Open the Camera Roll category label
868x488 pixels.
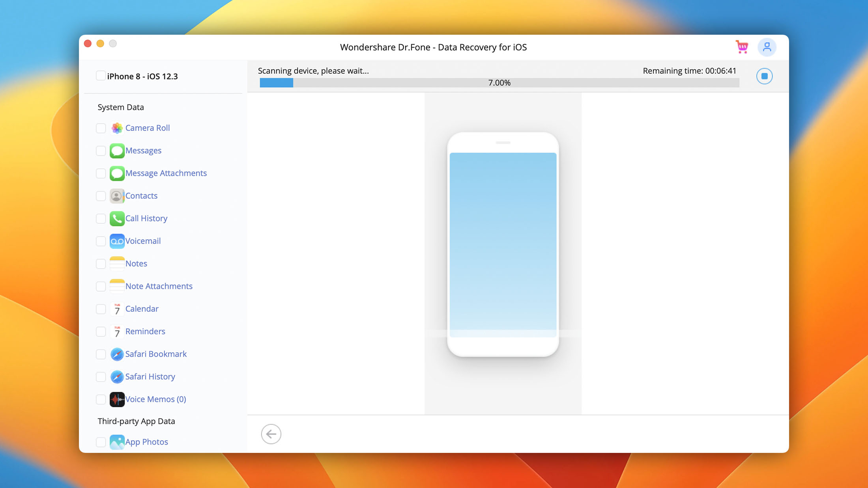click(x=148, y=128)
